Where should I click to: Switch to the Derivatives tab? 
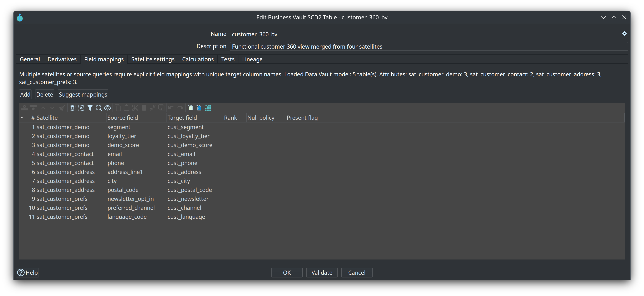pos(62,59)
